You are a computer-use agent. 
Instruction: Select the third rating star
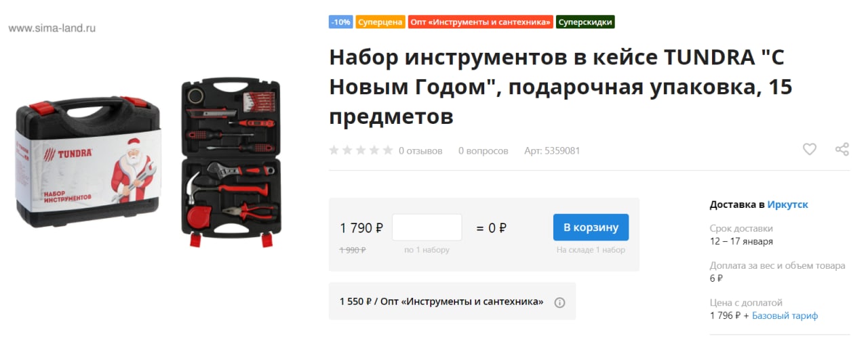(x=361, y=150)
